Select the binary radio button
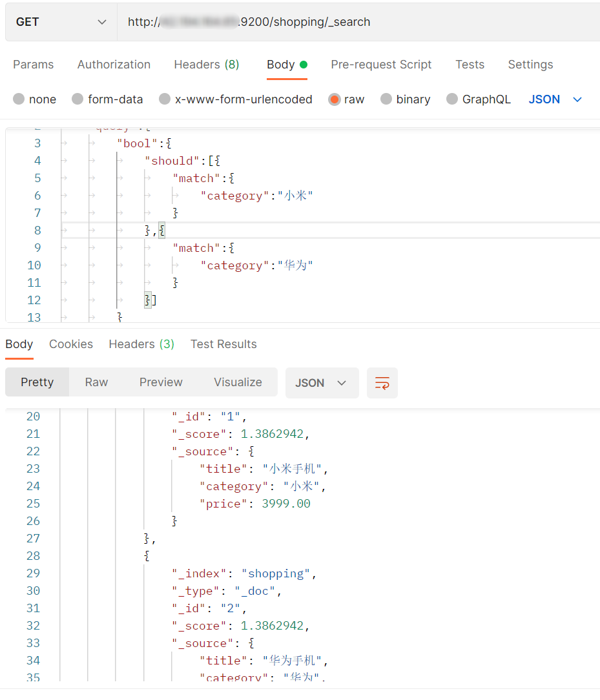Image resolution: width=600 pixels, height=700 pixels. coord(386,99)
